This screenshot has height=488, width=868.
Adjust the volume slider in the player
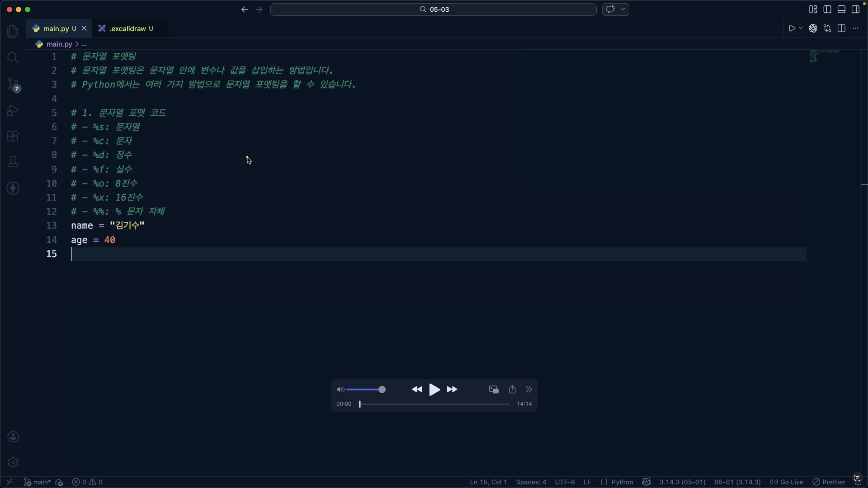pyautogui.click(x=366, y=389)
